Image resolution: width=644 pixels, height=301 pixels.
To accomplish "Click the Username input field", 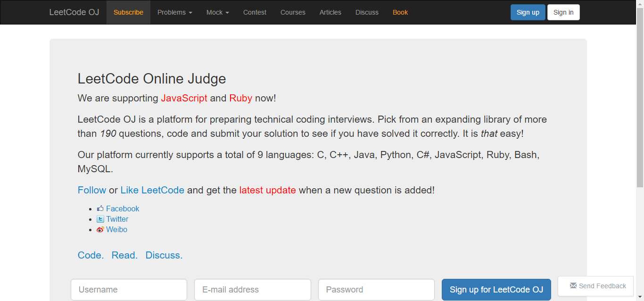I will tap(129, 290).
